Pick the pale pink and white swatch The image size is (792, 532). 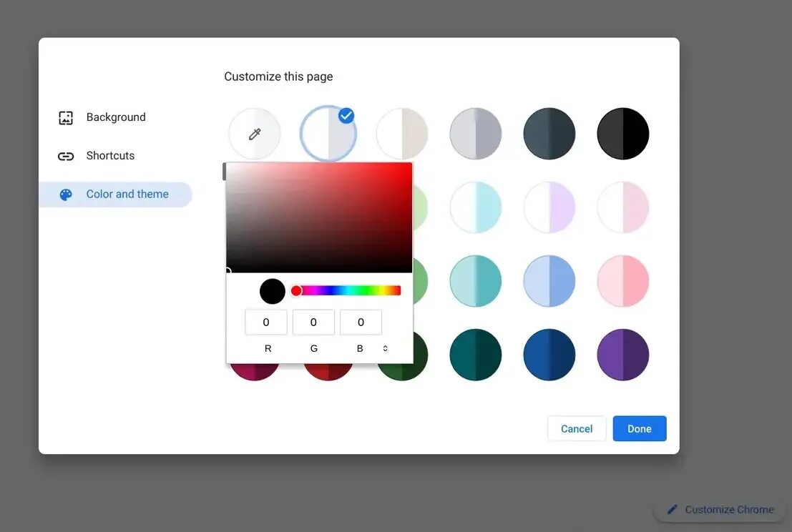click(x=622, y=207)
